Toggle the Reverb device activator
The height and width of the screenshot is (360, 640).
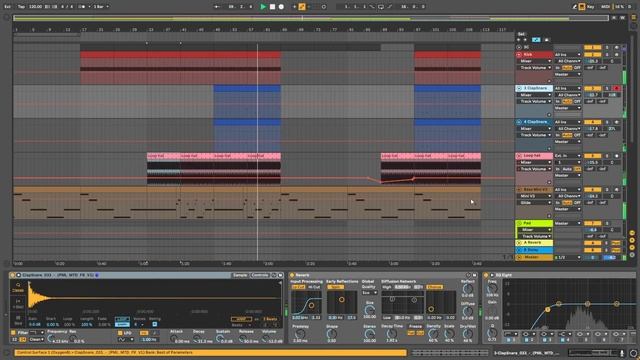click(292, 276)
